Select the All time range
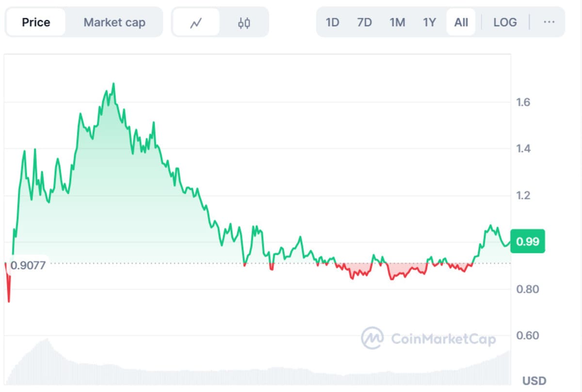 (x=461, y=22)
